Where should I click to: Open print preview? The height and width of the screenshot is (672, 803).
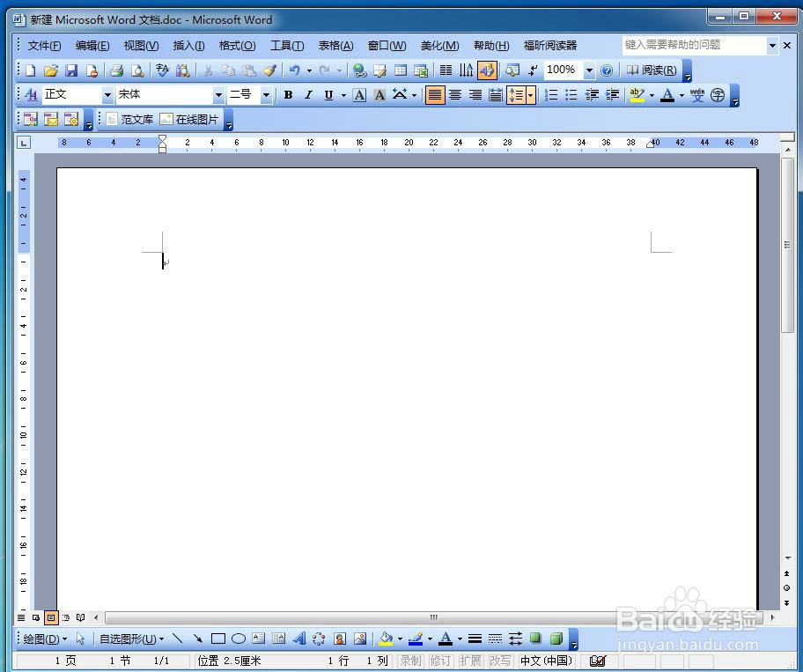(137, 70)
